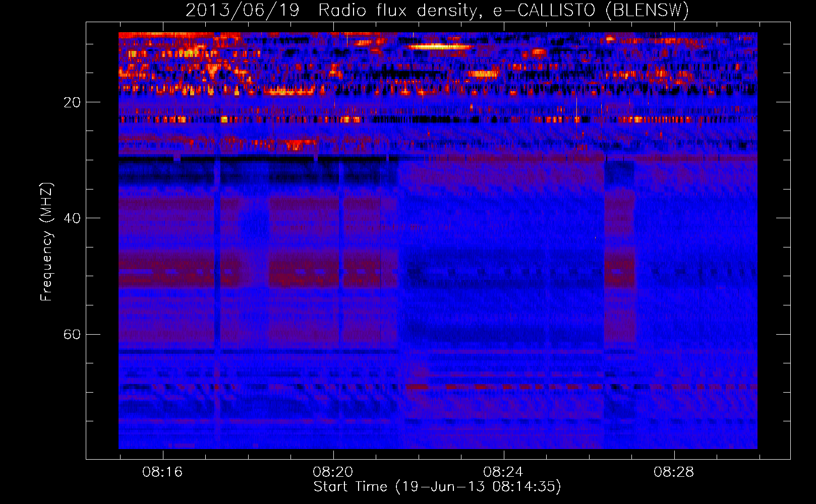Click the 20 MHz frequency tick label
816x504 pixels.
coord(72,102)
